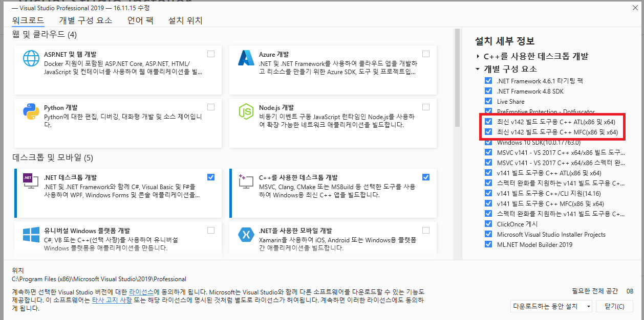Click the Python development logo icon
This screenshot has width=644, height=320.
[31, 111]
